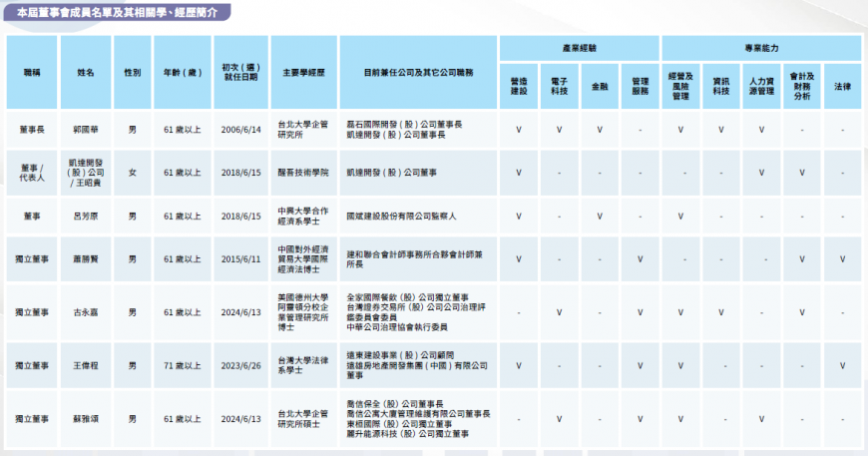Click the line 全家國際餐飲(股)公司獨立董事
Screen dimensions: 868x456
pos(407,297)
